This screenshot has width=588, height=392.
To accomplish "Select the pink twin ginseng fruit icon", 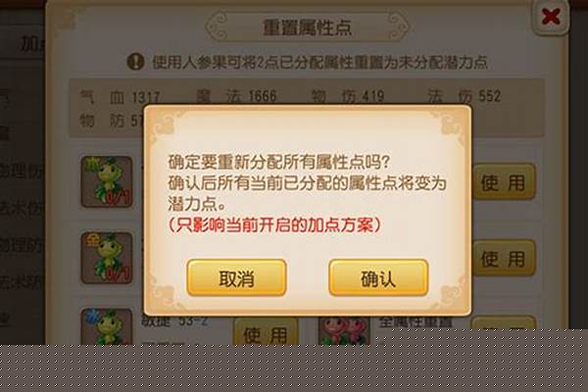I will click(x=344, y=330).
